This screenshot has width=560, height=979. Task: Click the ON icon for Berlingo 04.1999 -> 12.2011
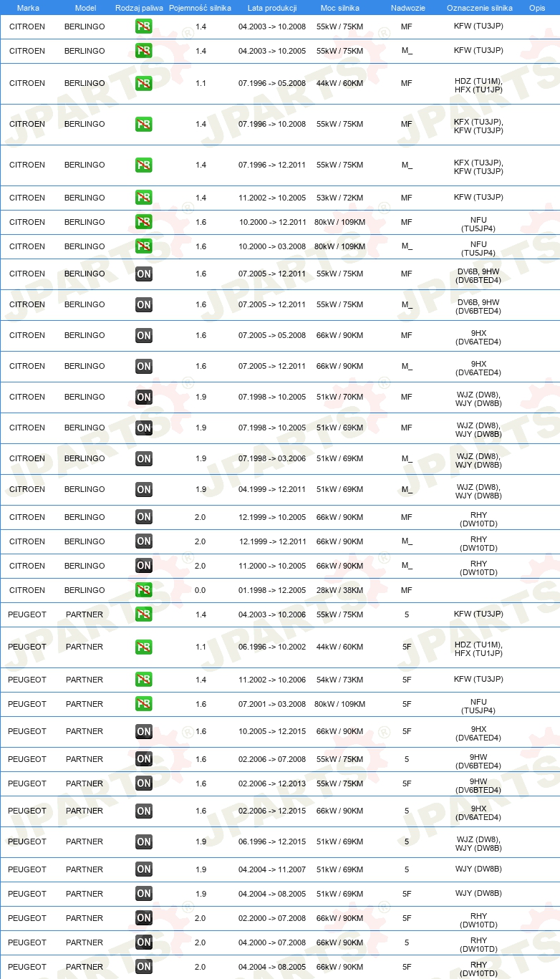(x=144, y=489)
